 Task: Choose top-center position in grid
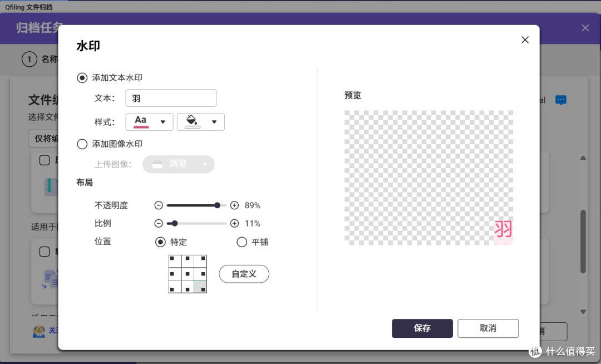click(188, 262)
